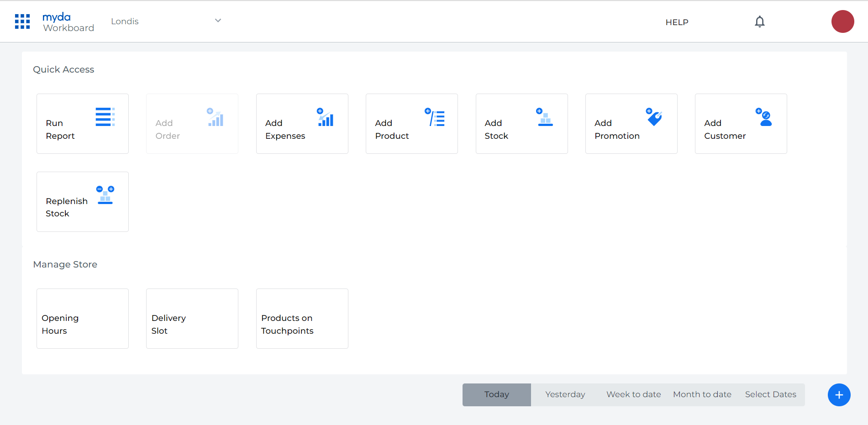Click the store selector chevron arrow

pyautogui.click(x=218, y=21)
